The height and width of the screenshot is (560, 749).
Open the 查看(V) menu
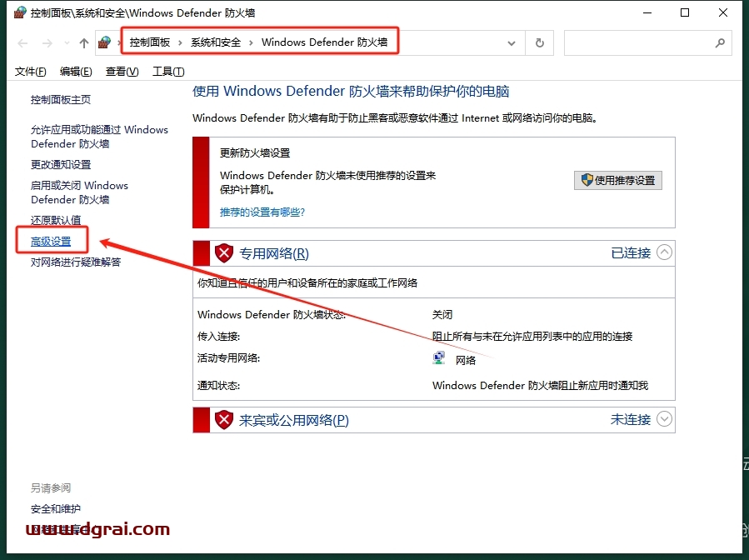(122, 72)
